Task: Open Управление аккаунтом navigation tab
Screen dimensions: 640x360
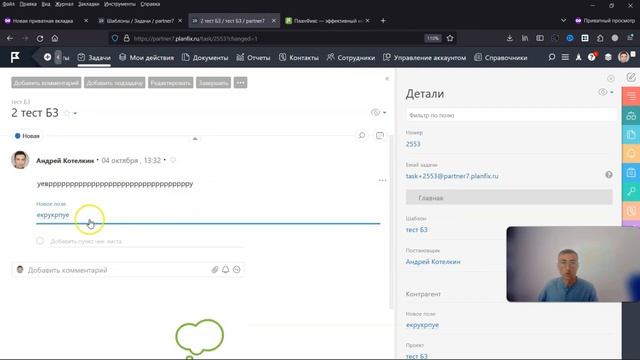Action: [x=424, y=58]
